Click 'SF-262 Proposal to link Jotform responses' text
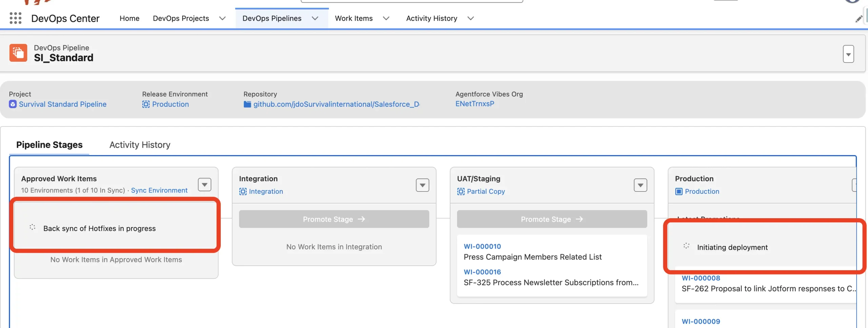The image size is (868, 328). pyautogui.click(x=769, y=289)
